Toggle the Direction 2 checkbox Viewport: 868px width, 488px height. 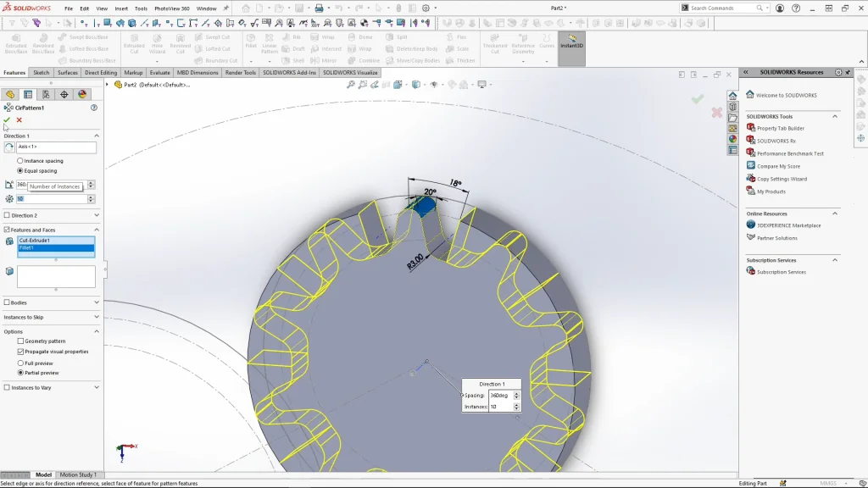click(x=7, y=215)
